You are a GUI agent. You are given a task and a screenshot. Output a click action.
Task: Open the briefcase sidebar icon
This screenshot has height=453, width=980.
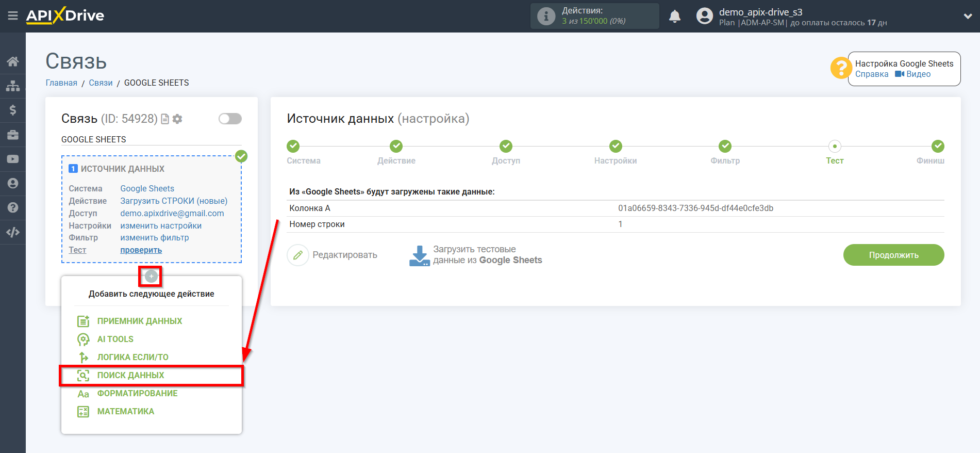13,135
